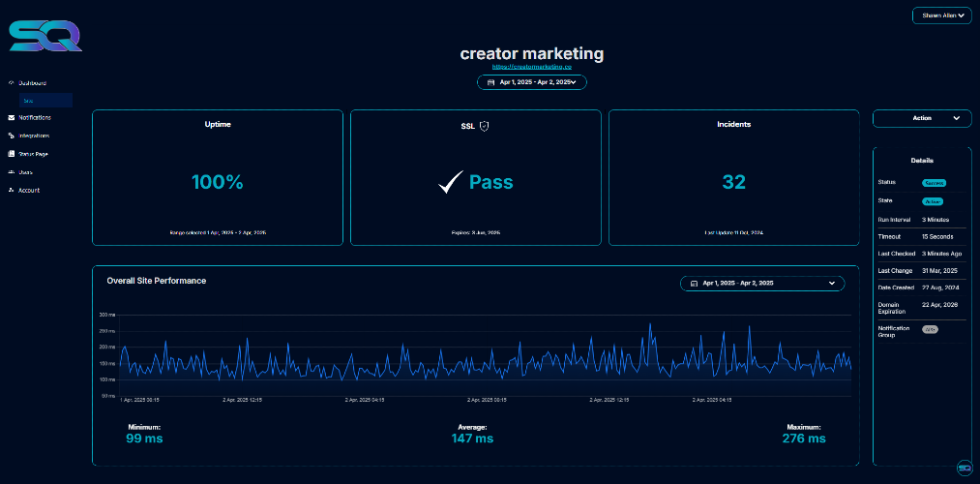This screenshot has height=484, width=980.
Task: Open the Users menu item
Action: tap(25, 172)
